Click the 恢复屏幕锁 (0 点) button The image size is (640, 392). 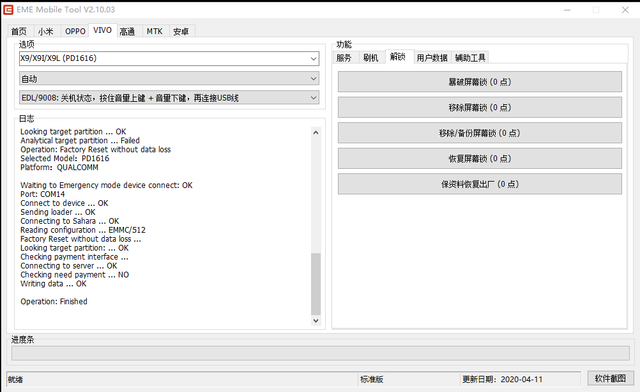tap(480, 158)
